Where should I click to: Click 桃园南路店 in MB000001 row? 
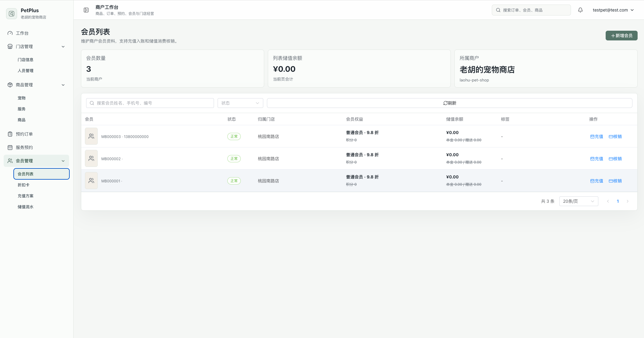[x=268, y=181]
